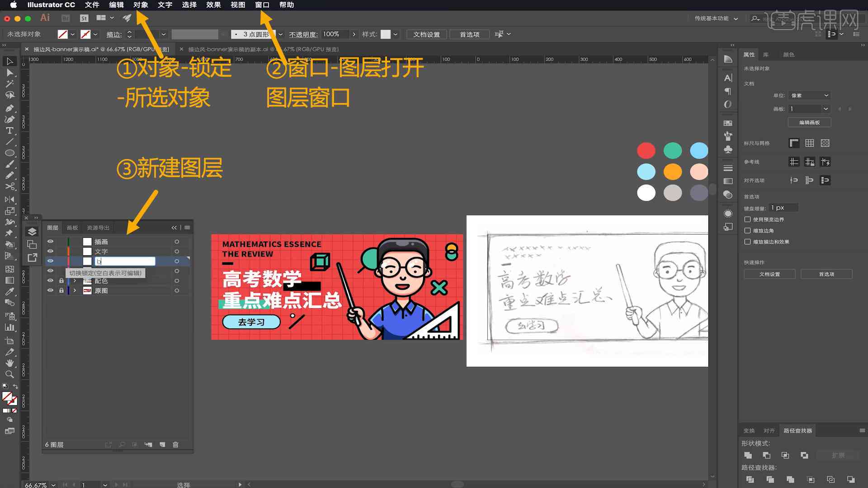
Task: Click the Stroke color icon
Action: [86, 34]
